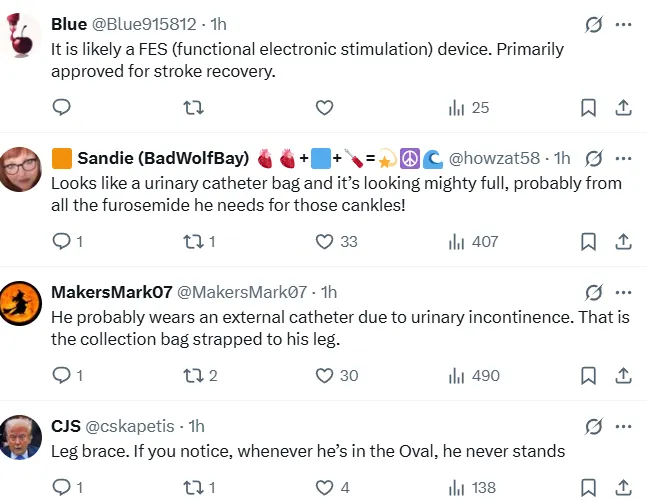Like CJS's leg brace tweet
Image resolution: width=647 pixels, height=503 pixels.
(x=324, y=487)
